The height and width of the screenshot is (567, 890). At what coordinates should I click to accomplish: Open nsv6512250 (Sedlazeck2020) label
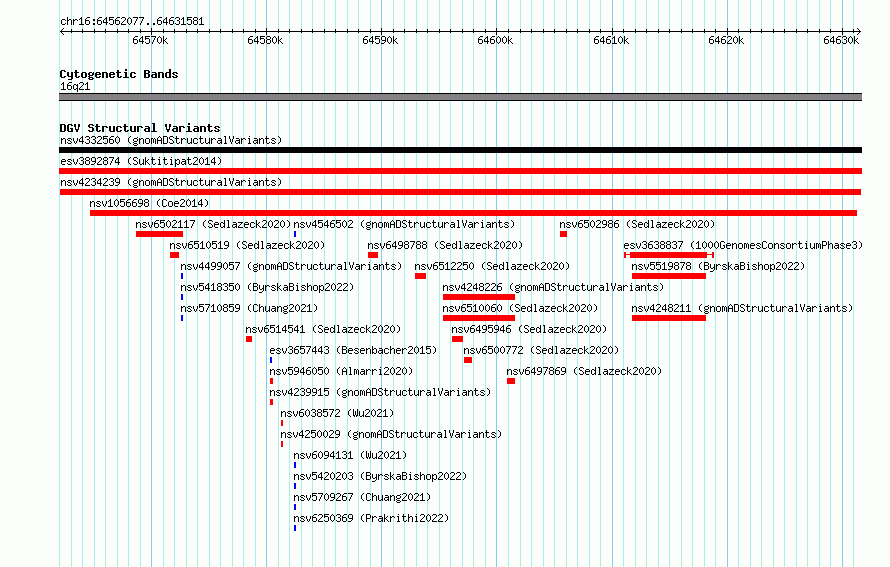point(492,266)
